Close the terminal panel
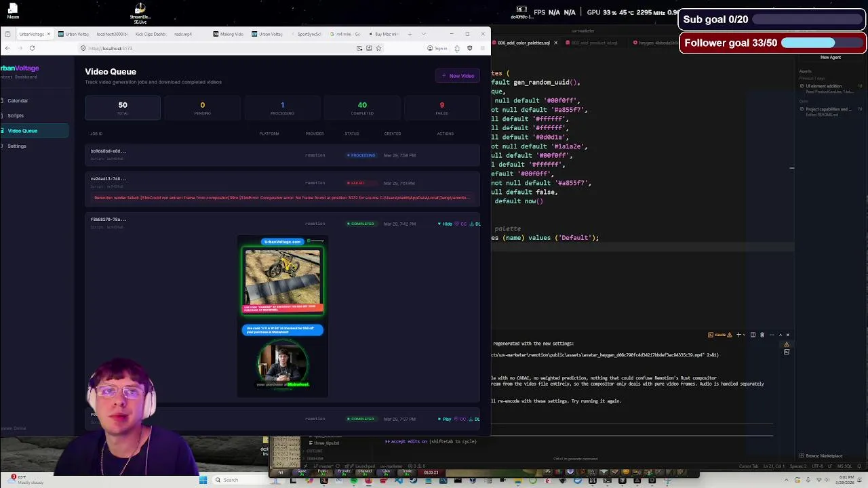The image size is (868, 488). (787, 335)
